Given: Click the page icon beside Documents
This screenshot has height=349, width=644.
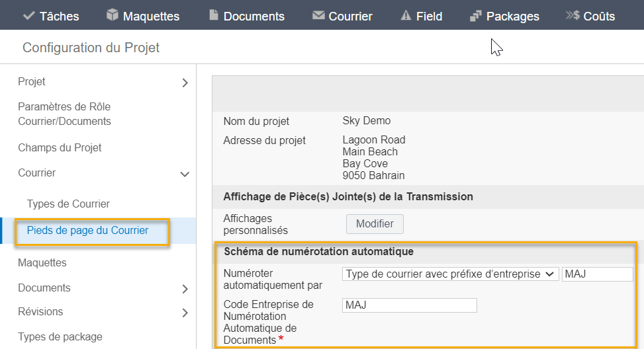Looking at the screenshot, I should (214, 15).
